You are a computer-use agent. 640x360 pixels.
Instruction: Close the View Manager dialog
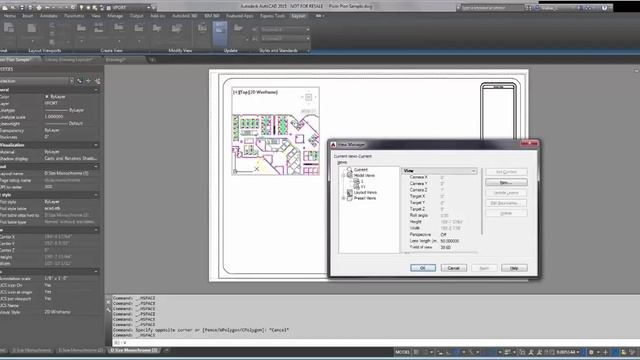click(x=530, y=143)
